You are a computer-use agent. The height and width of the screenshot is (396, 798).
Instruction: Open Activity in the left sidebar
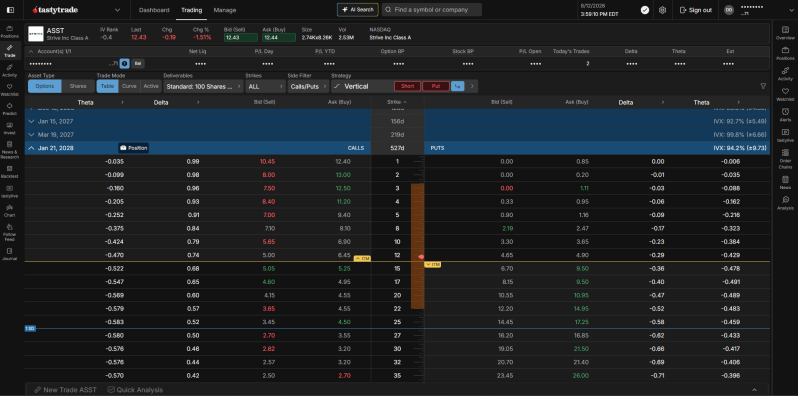[x=10, y=70]
